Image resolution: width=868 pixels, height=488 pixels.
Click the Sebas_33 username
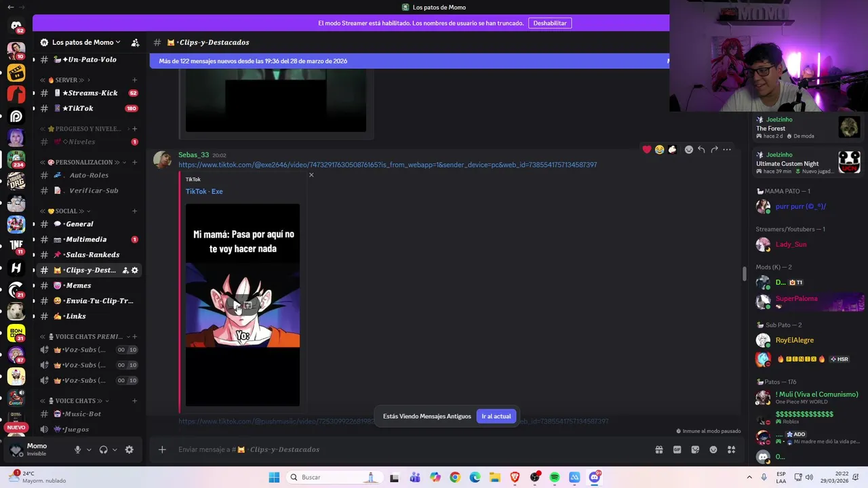pyautogui.click(x=193, y=155)
